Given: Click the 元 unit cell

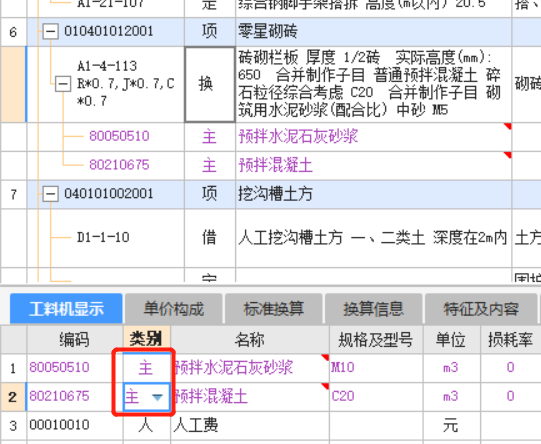Looking at the screenshot, I should coord(451,425).
